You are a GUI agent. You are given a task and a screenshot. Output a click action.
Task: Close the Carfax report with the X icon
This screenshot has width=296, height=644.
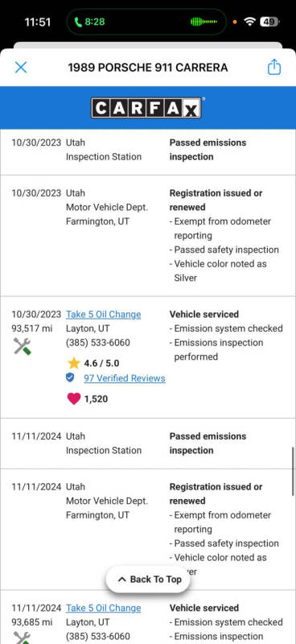(21, 68)
